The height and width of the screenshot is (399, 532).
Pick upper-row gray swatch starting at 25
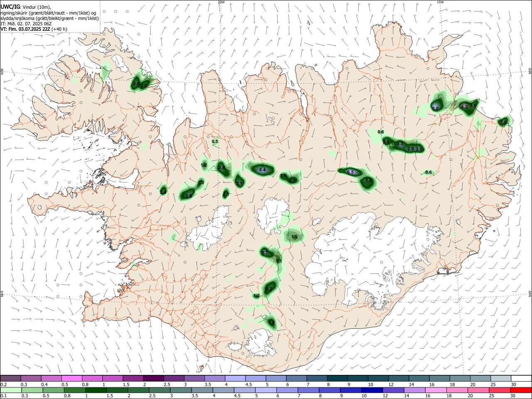[501, 378]
